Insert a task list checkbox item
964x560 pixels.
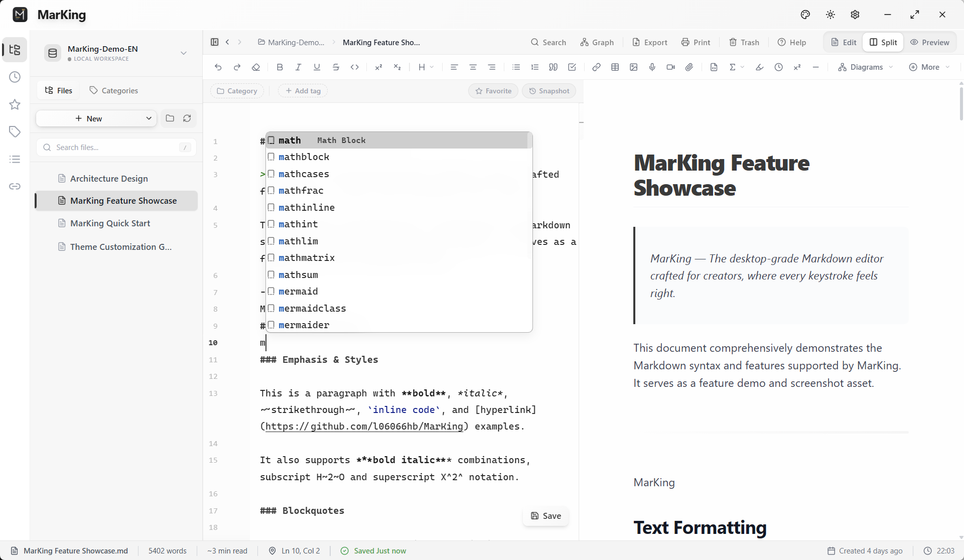(x=572, y=67)
